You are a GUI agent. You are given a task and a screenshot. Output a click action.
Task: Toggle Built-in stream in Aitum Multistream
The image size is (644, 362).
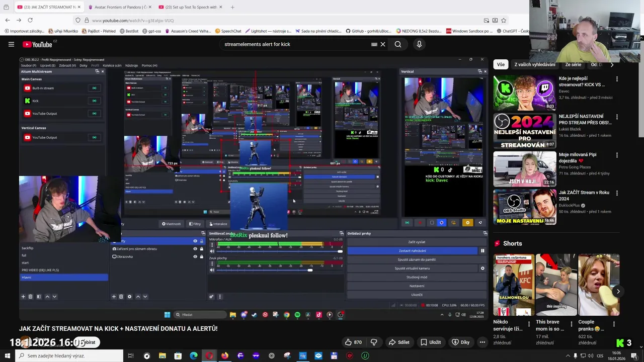click(x=94, y=88)
